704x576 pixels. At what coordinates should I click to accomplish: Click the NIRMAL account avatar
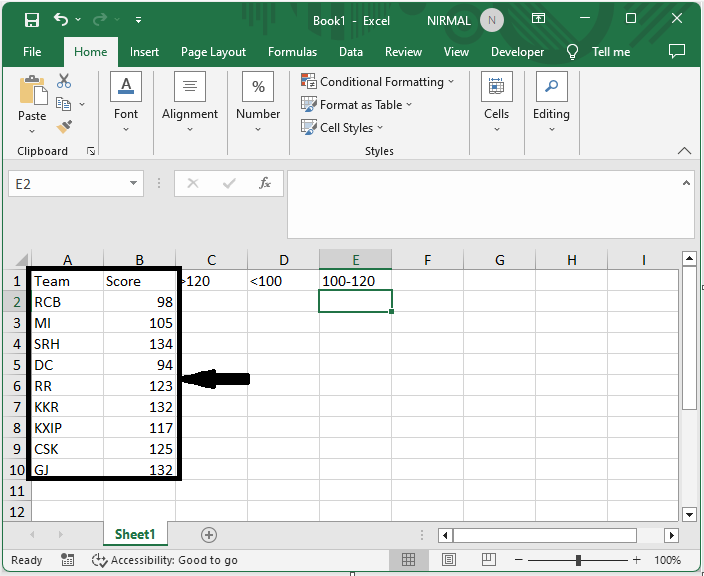tap(492, 20)
